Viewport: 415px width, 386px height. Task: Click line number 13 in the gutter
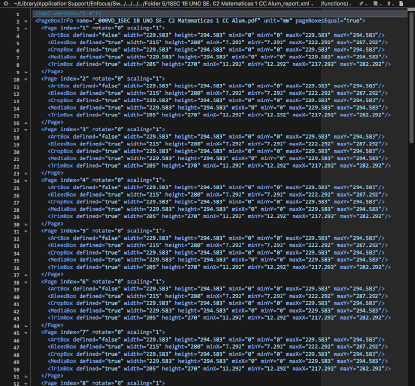click(x=16, y=101)
